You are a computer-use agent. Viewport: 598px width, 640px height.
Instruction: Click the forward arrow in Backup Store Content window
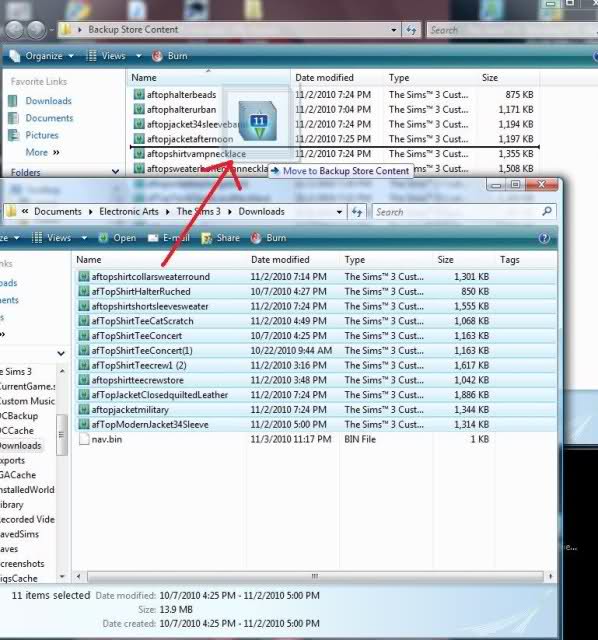click(36, 30)
